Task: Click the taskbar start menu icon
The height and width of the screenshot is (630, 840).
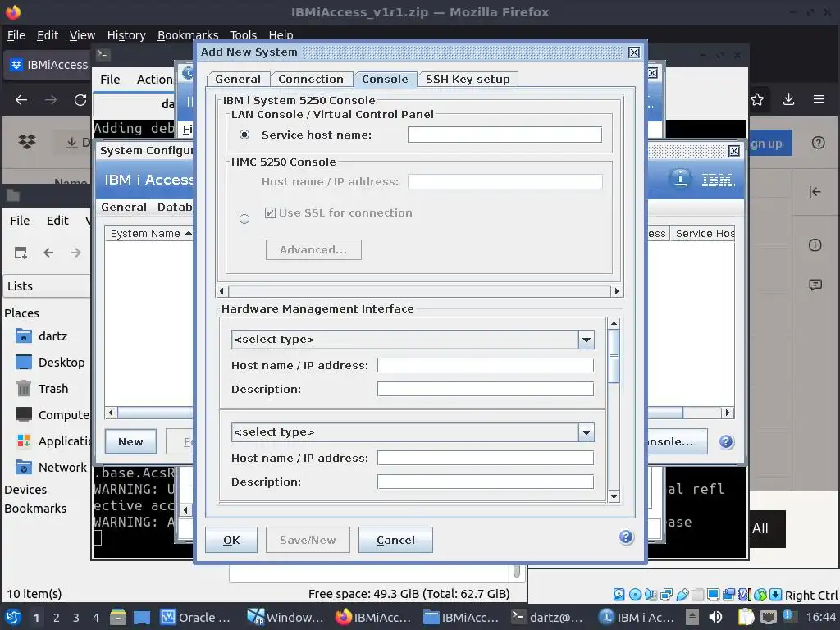Action: point(13,618)
